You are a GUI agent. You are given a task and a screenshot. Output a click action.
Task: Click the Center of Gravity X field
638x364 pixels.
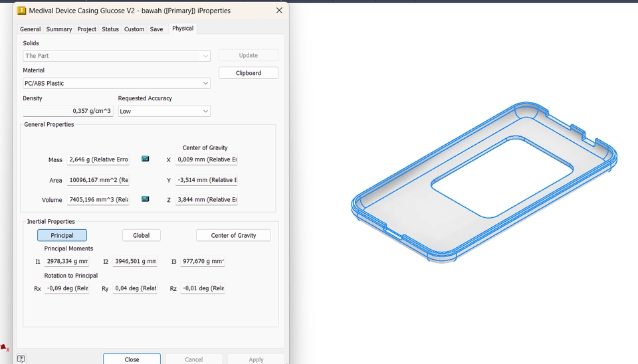(x=206, y=159)
